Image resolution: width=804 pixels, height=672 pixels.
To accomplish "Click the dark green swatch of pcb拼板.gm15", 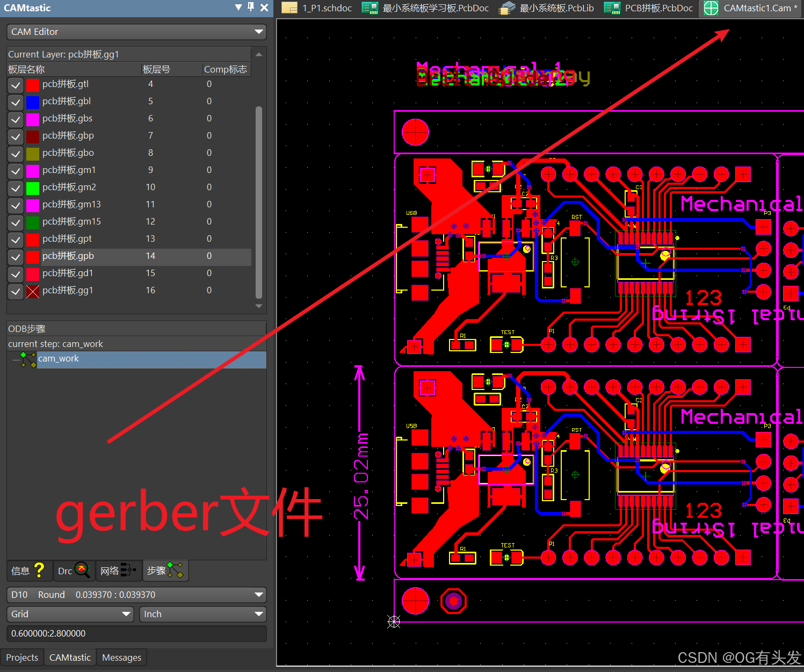I will pyautogui.click(x=33, y=222).
